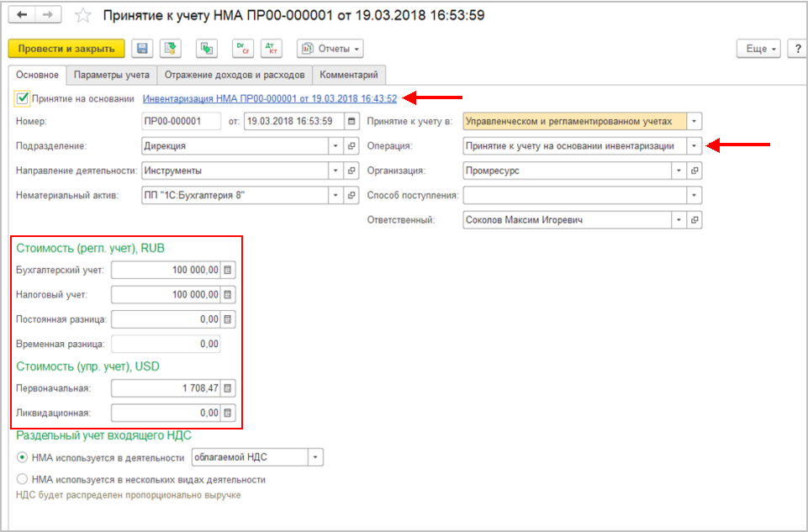Click the Номер field ПР00-000001
Viewport: 808px width, 532px height.
(x=182, y=122)
